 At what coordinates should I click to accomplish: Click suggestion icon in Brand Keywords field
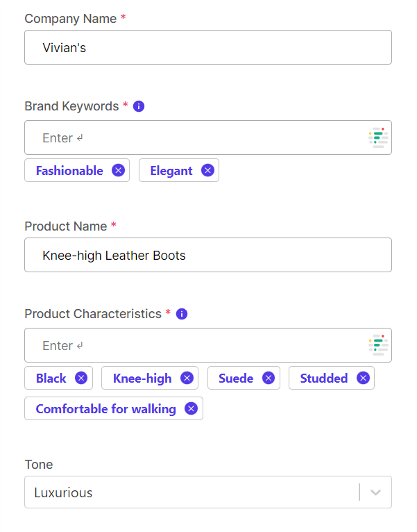point(377,138)
